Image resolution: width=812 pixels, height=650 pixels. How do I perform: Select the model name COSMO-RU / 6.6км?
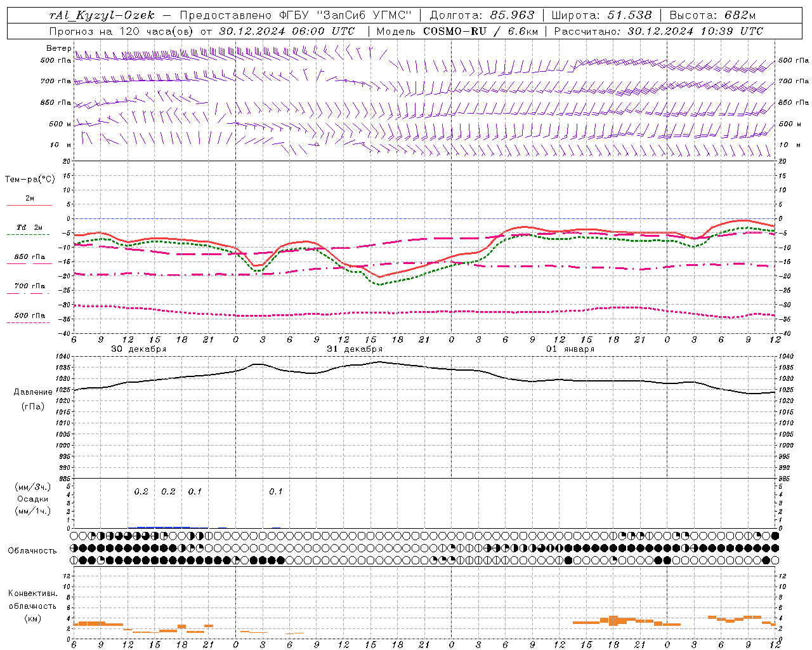480,31
